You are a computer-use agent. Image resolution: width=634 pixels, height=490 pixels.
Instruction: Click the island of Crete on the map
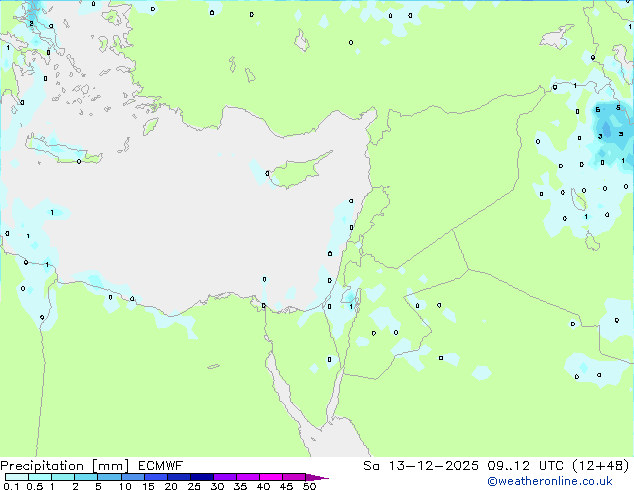63,150
